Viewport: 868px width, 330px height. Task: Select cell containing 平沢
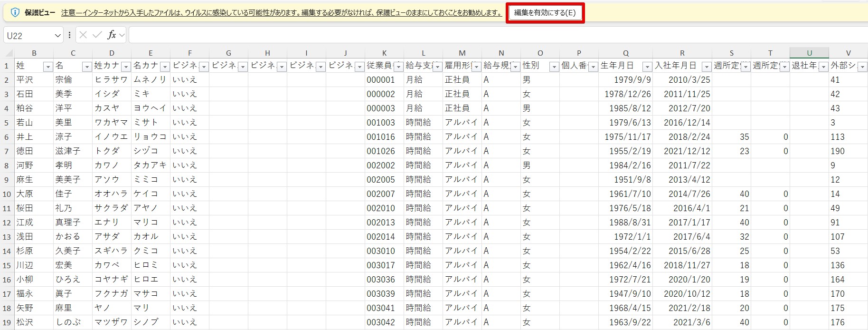(34, 80)
